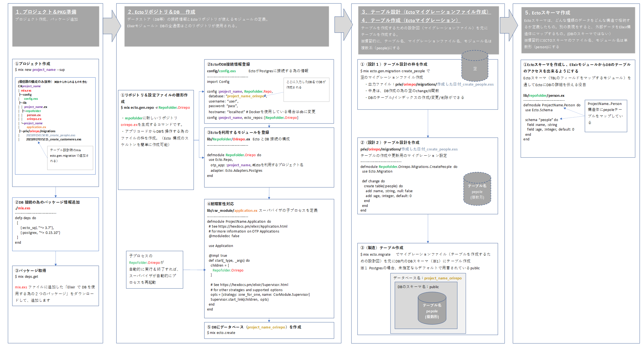Select the ProjectName..Person callout box
Image resolution: width=644 pixels, height=347 pixels.
coord(606,116)
